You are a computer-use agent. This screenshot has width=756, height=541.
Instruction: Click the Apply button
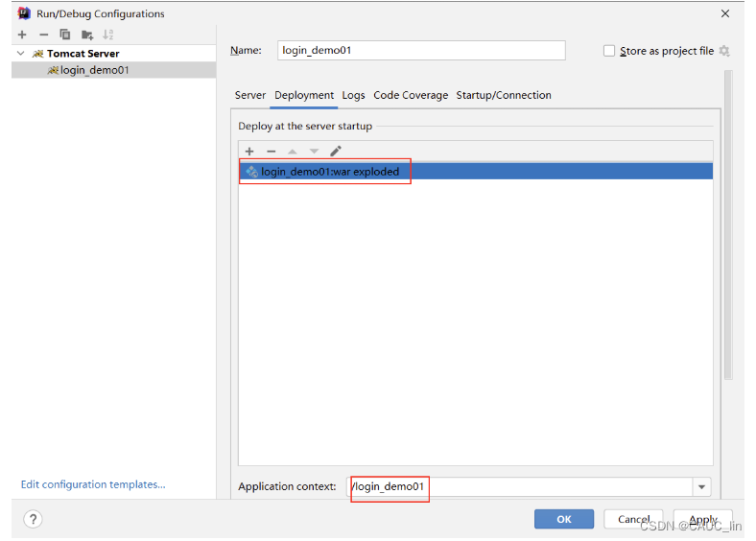[703, 519]
